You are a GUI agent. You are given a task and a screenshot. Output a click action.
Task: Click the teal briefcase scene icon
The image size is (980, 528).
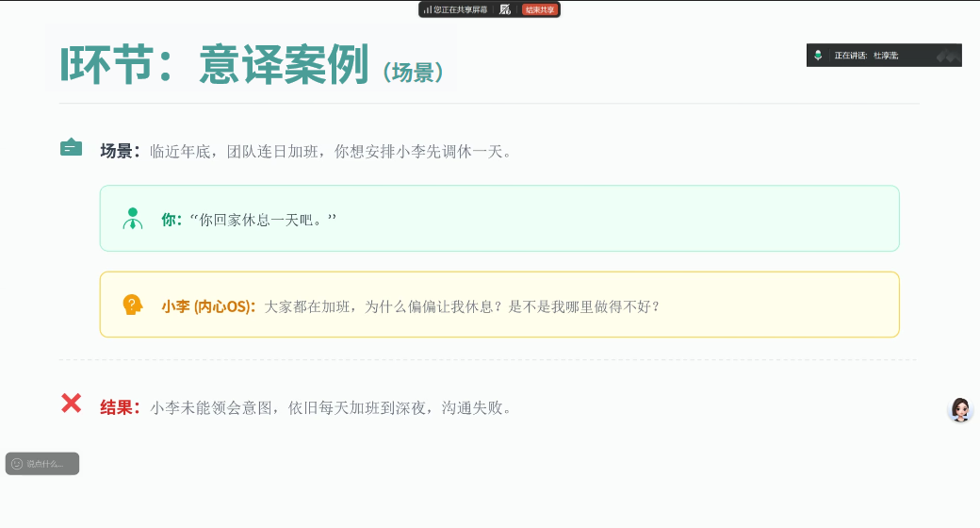click(71, 148)
